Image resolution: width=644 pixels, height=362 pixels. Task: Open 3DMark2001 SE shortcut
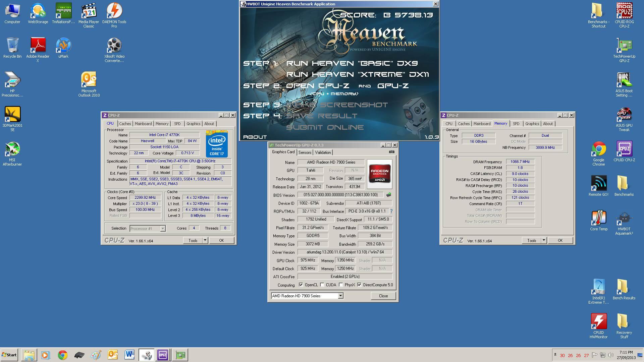pos(12,119)
